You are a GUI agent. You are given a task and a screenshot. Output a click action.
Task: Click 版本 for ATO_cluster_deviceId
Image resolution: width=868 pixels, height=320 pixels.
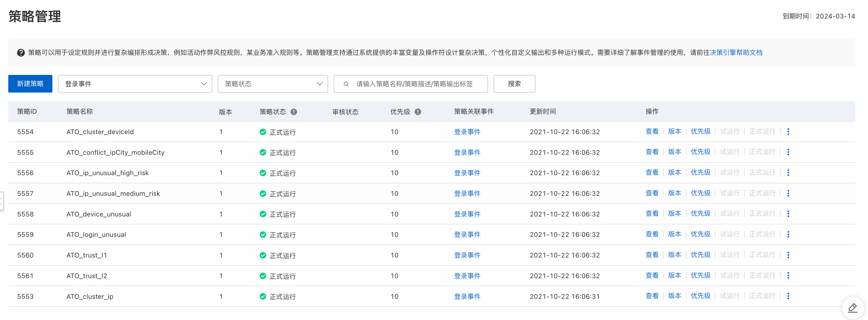point(675,132)
